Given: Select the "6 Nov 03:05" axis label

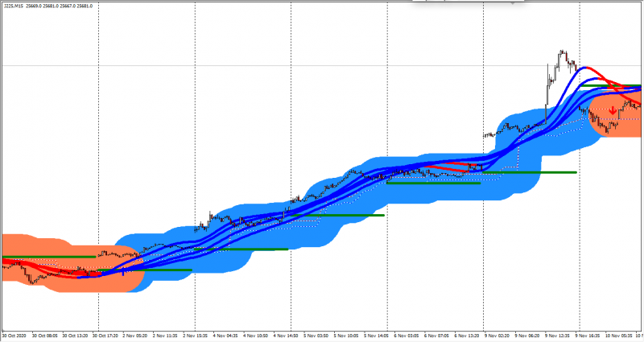Looking at the screenshot, I should (x=407, y=336).
